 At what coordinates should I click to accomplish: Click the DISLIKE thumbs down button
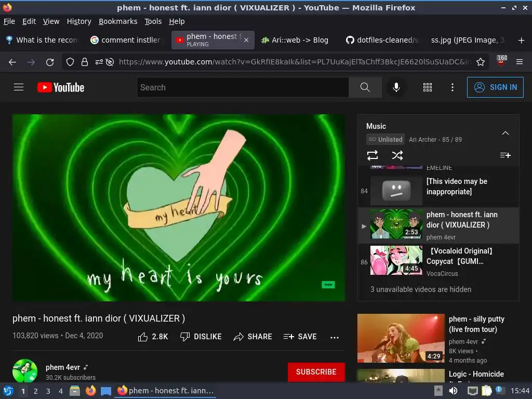click(201, 337)
